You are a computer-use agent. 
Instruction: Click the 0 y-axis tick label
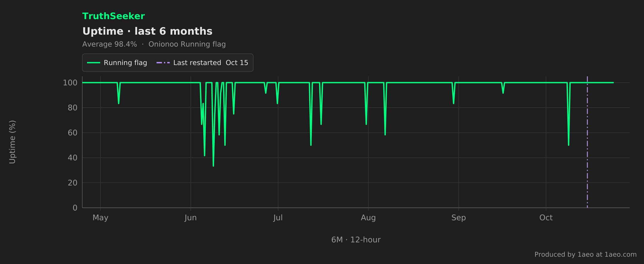coord(75,208)
